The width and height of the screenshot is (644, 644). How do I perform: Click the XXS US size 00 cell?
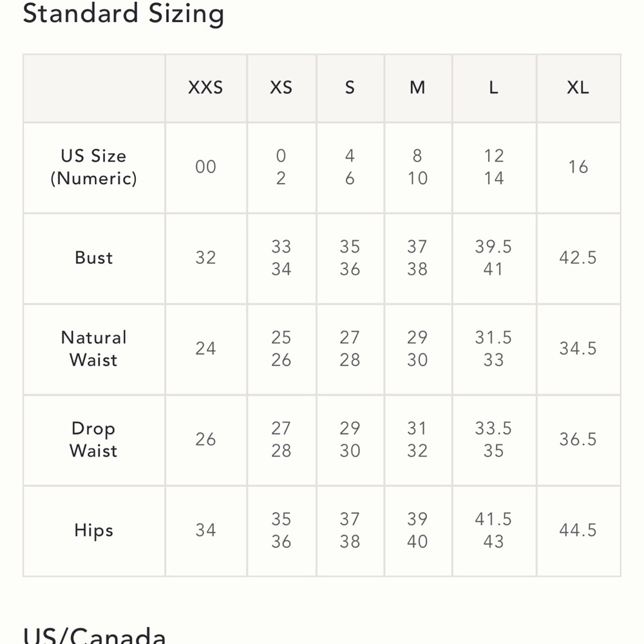[x=205, y=167]
